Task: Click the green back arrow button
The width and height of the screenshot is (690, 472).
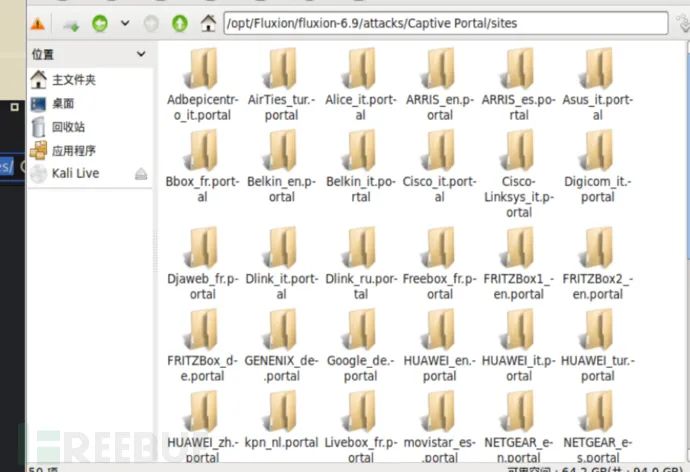Action: 100,23
